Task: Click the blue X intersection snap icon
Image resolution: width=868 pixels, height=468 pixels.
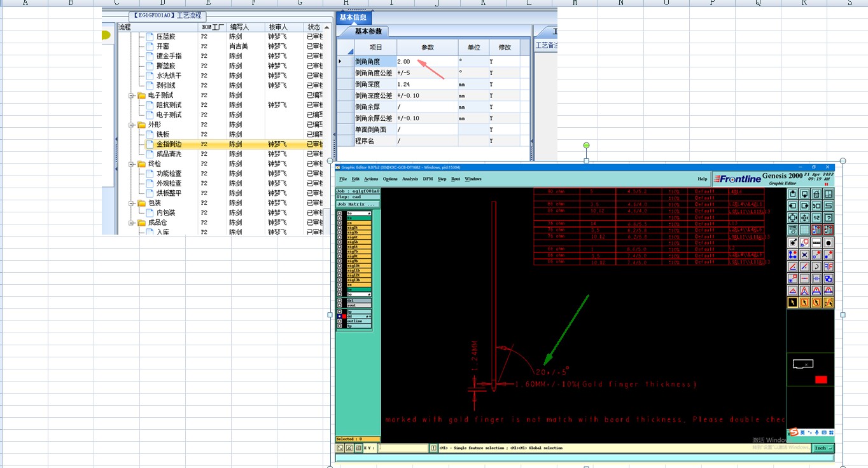Action: (805, 254)
